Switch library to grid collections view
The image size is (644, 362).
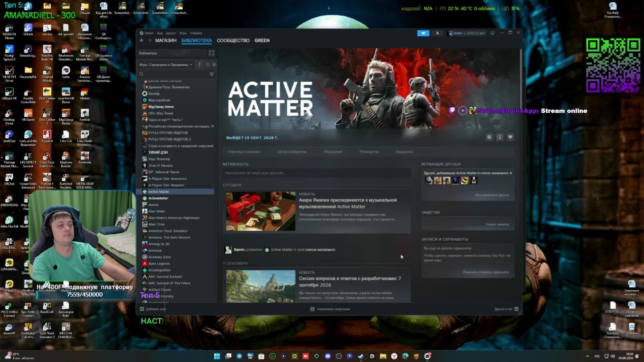coord(212,53)
